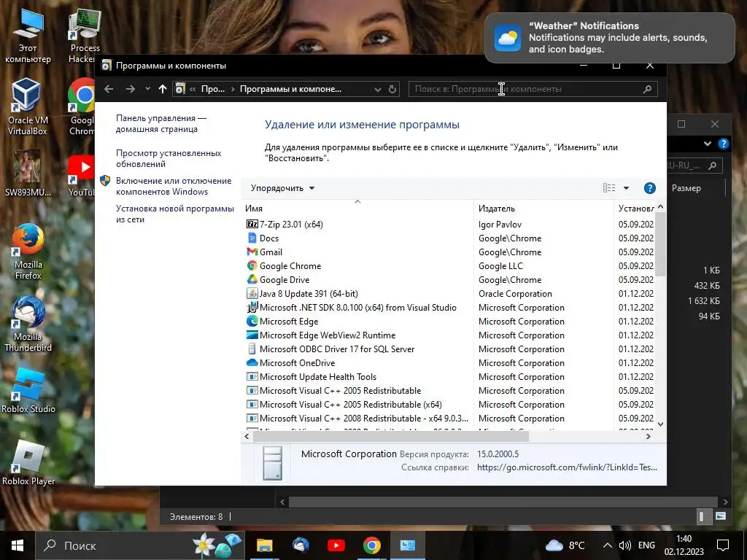Click the Google Chrome list icon
Viewport: 747px width, 560px height.
point(252,265)
